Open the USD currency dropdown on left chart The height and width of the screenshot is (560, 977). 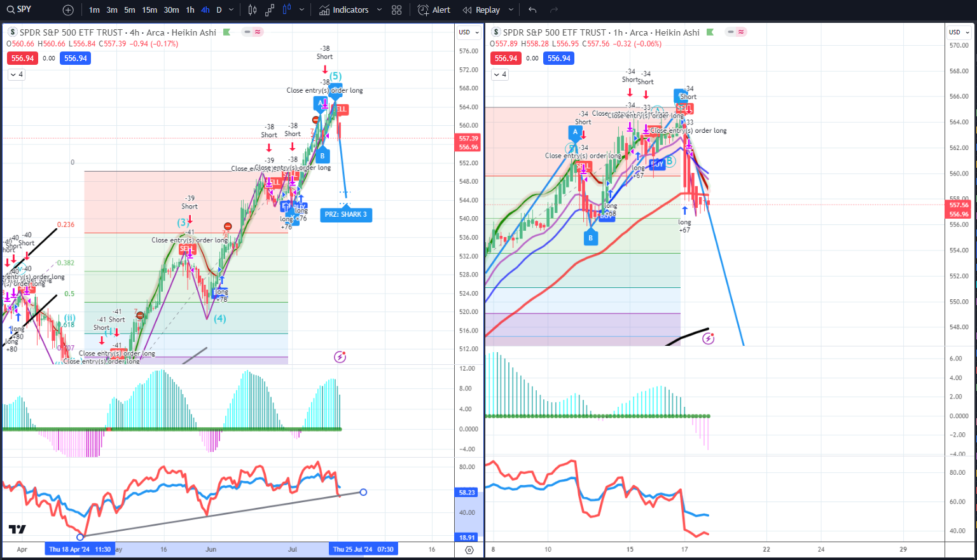tap(469, 32)
